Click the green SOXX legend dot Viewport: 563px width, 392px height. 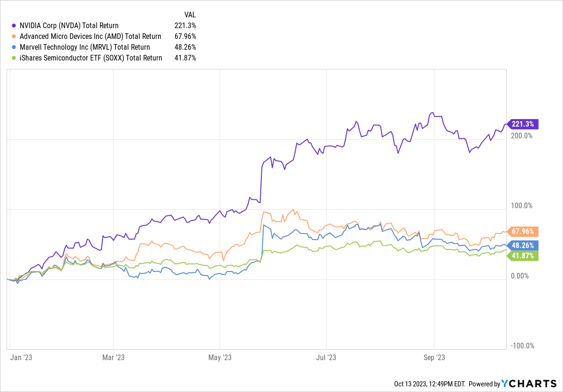[14, 58]
